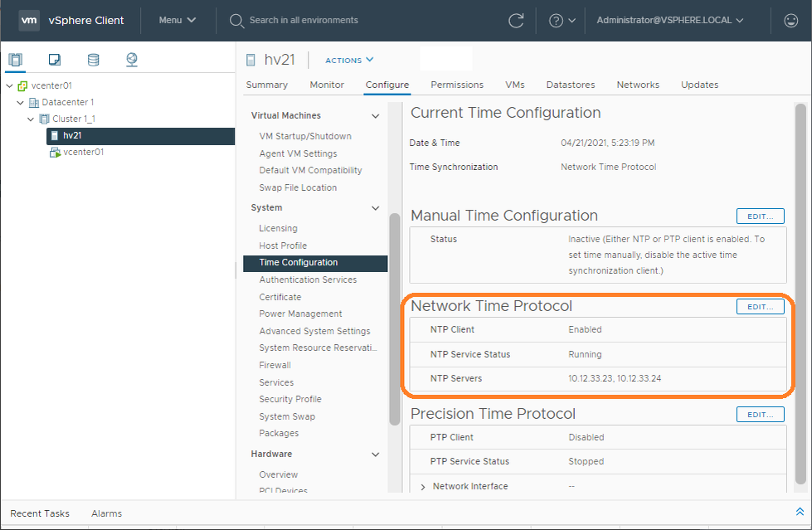Select the Configure tab
The height and width of the screenshot is (530, 812).
tap(387, 85)
